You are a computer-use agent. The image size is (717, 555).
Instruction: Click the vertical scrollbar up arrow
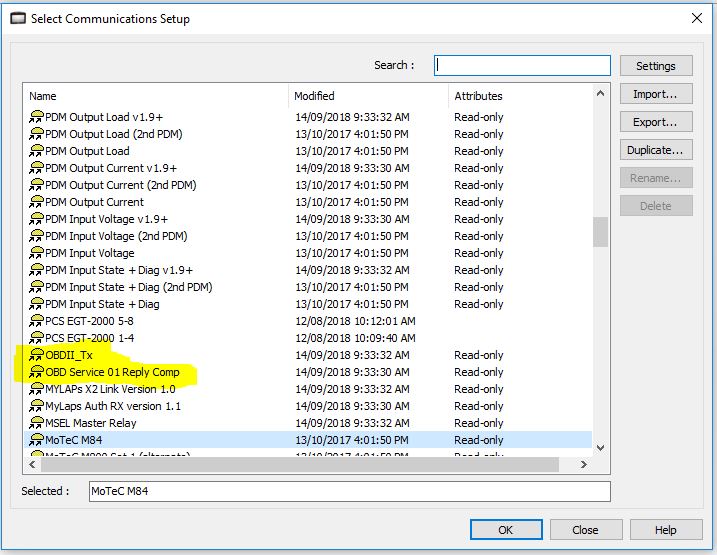coord(600,94)
